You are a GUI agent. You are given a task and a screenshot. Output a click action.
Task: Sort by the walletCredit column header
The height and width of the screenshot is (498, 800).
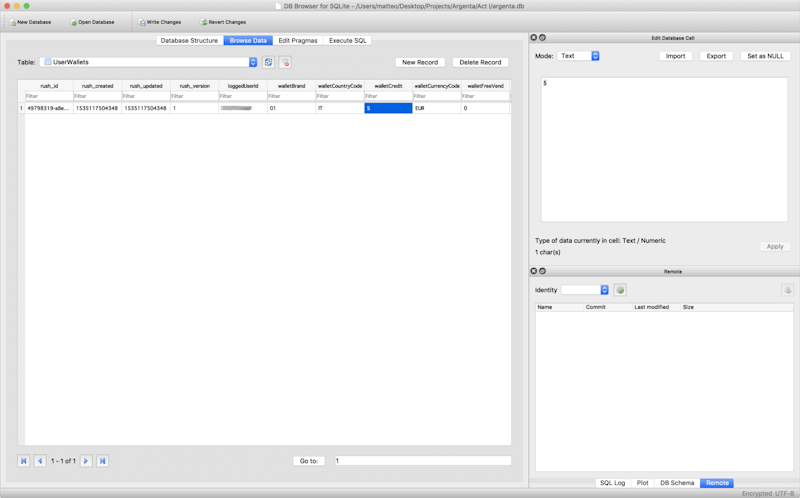click(x=388, y=86)
